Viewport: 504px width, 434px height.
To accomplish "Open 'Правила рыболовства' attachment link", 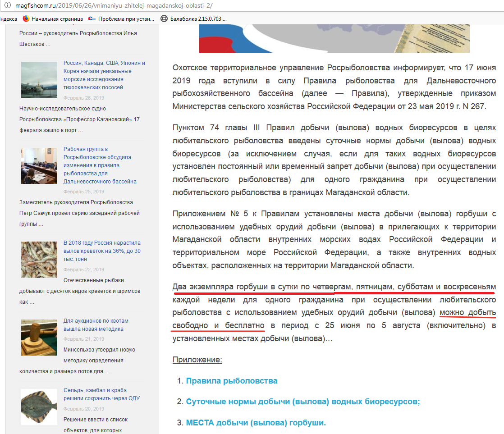I will click(231, 381).
